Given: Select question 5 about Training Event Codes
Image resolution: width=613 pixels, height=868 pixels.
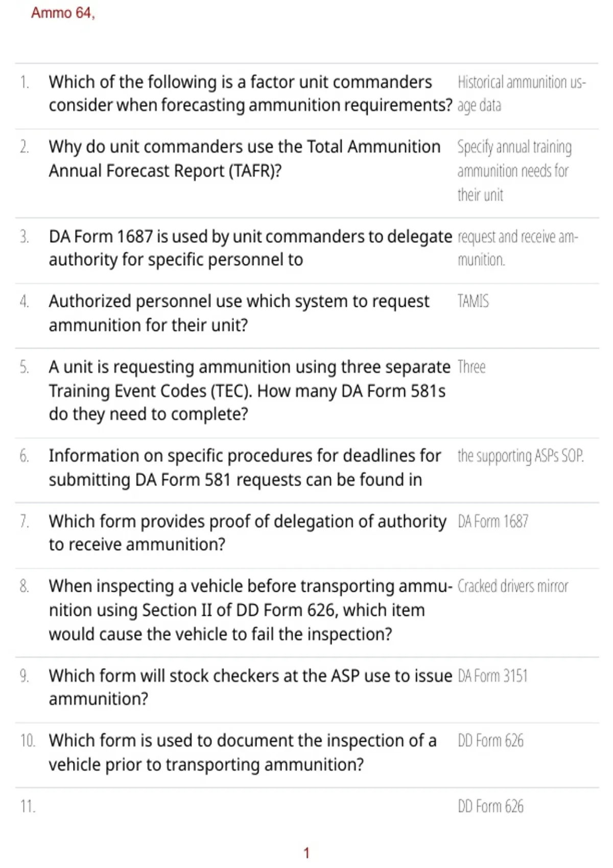Looking at the screenshot, I should point(249,390).
